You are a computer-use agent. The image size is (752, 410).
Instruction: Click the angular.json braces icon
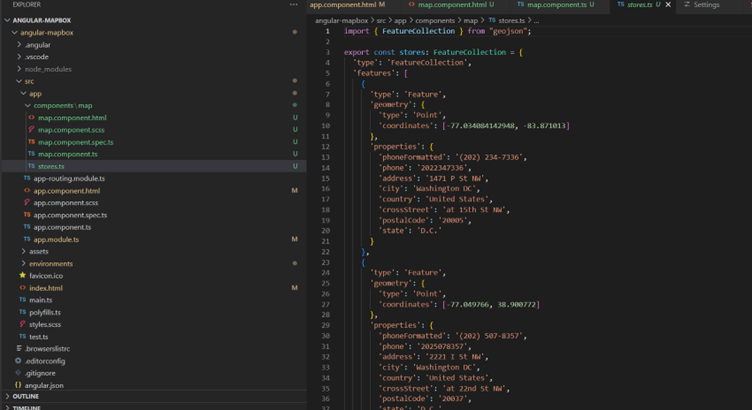pyautogui.click(x=18, y=385)
